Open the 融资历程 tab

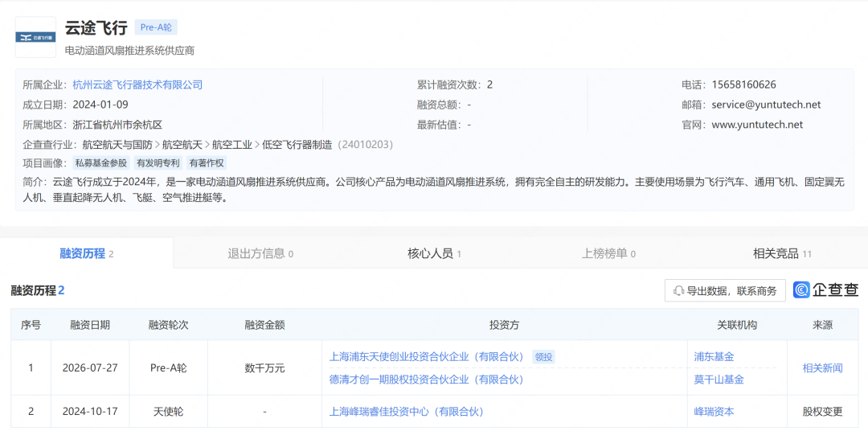point(87,254)
